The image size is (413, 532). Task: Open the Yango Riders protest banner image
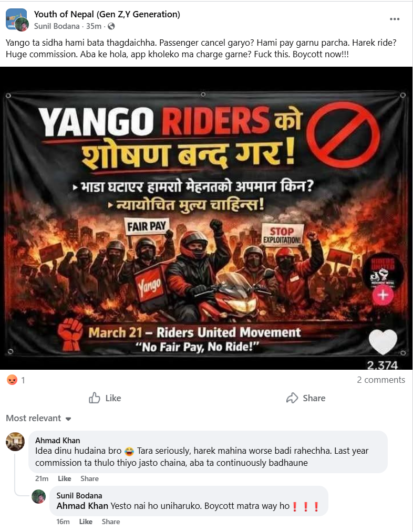[x=206, y=218]
